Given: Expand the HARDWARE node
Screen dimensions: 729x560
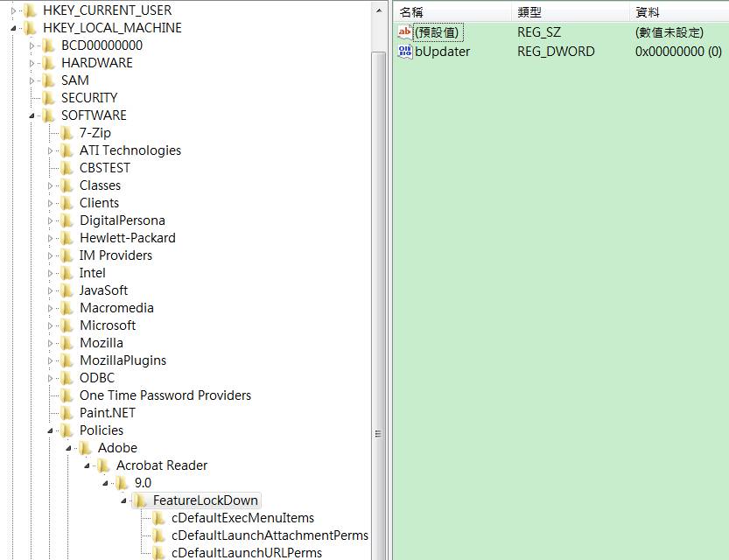Looking at the screenshot, I should (32, 63).
